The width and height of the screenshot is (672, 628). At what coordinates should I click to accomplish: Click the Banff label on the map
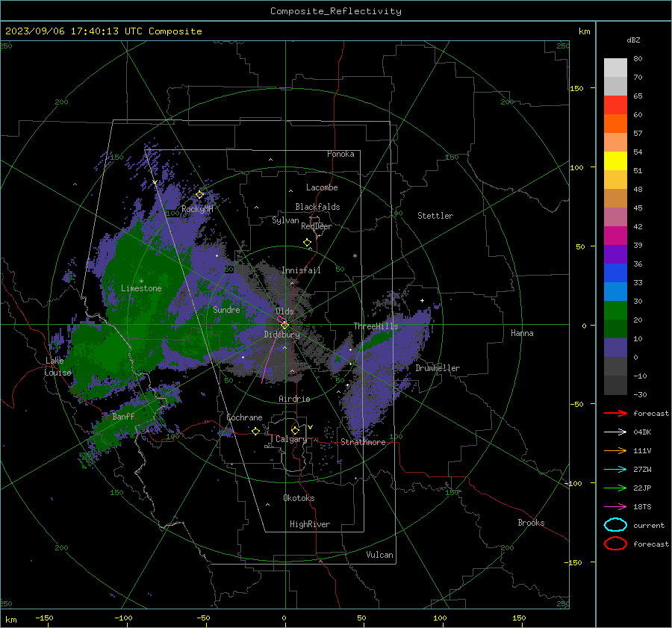click(123, 416)
